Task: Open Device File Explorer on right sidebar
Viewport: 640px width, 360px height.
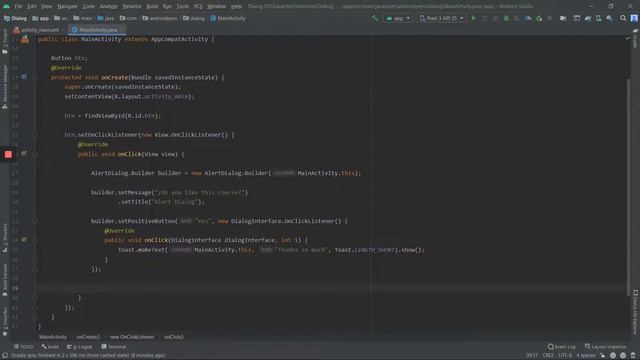Action: tap(635, 312)
